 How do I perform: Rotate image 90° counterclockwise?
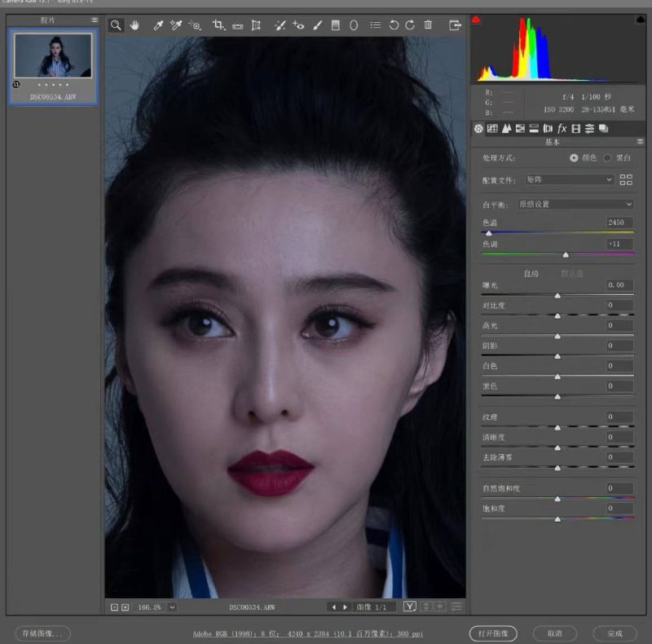[x=394, y=25]
